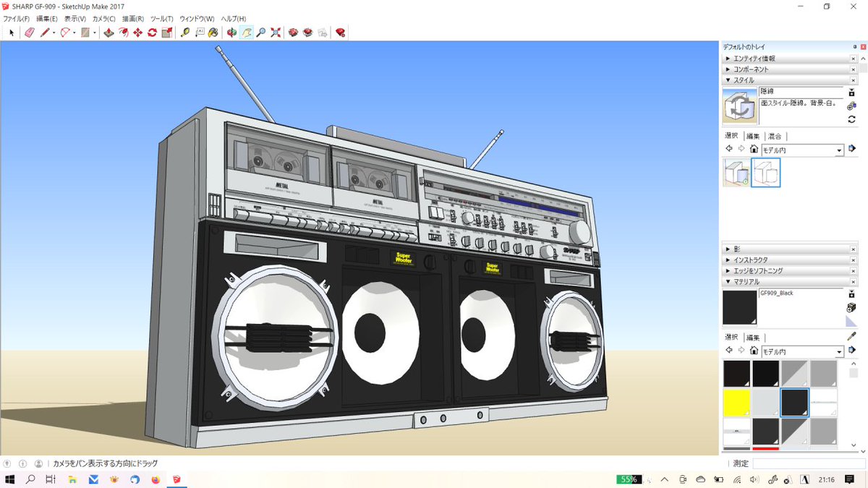Click the materials home (model) button

point(754,351)
